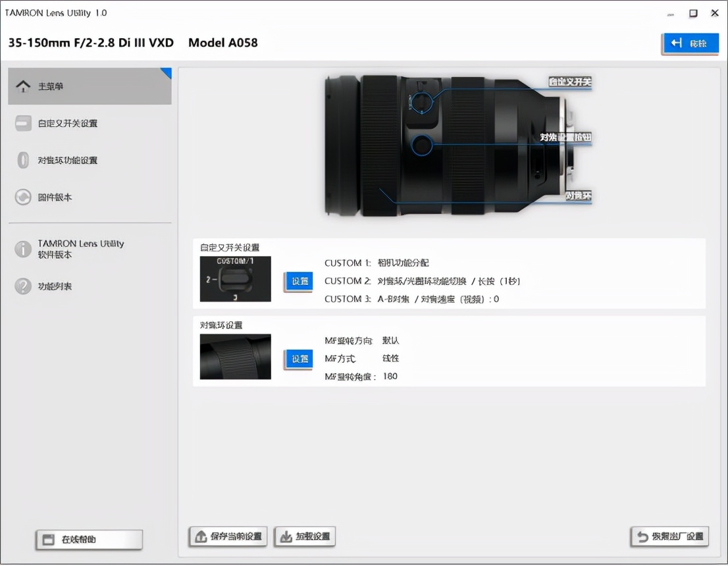Click the MF旋转角度 180 line
The width and height of the screenshot is (728, 566).
click(x=361, y=376)
